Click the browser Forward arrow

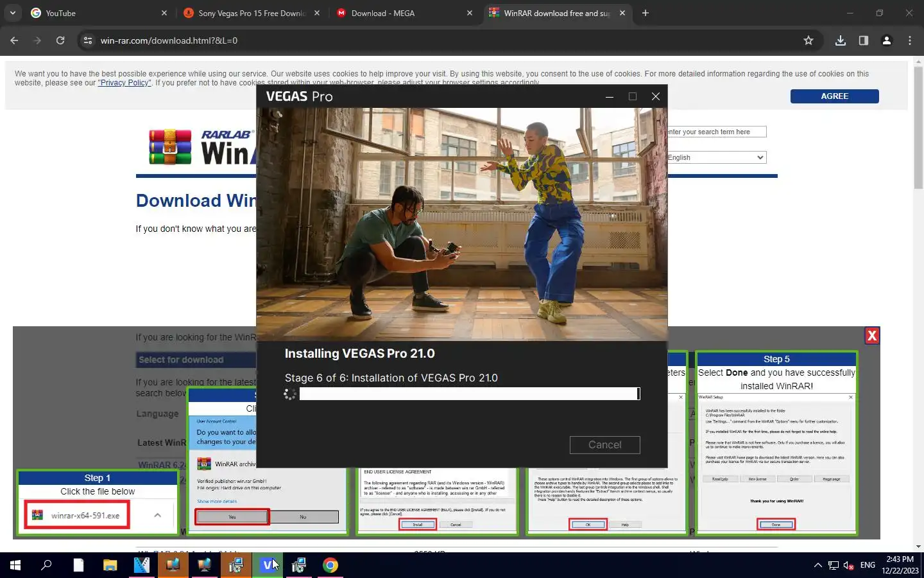click(37, 40)
